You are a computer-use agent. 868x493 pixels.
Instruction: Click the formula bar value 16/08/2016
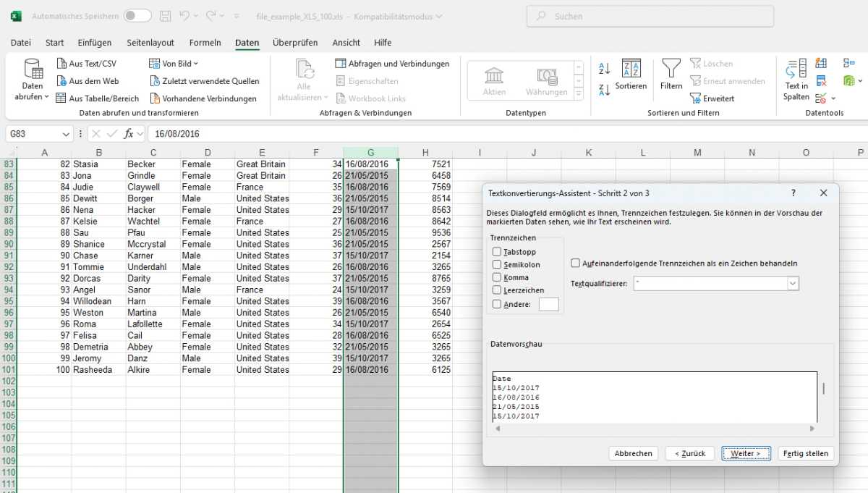coord(177,134)
